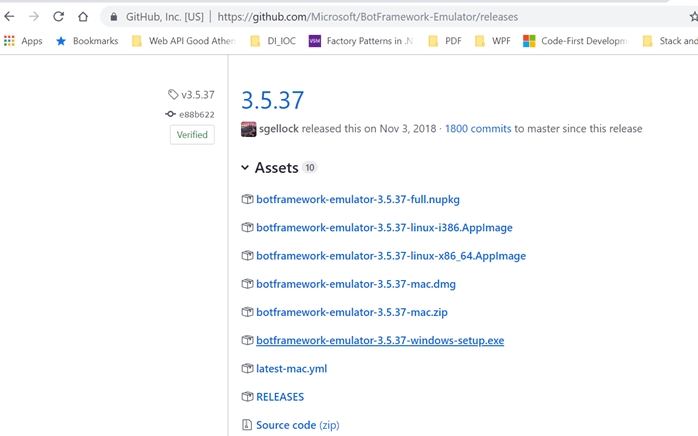Open commit e88b622 link
Screen dimensions: 698x436
pos(197,114)
